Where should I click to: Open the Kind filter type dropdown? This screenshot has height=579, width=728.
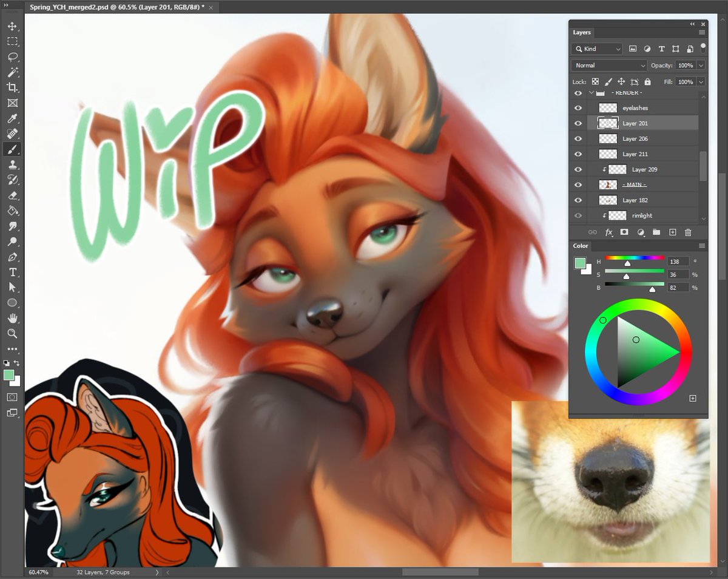pos(597,49)
